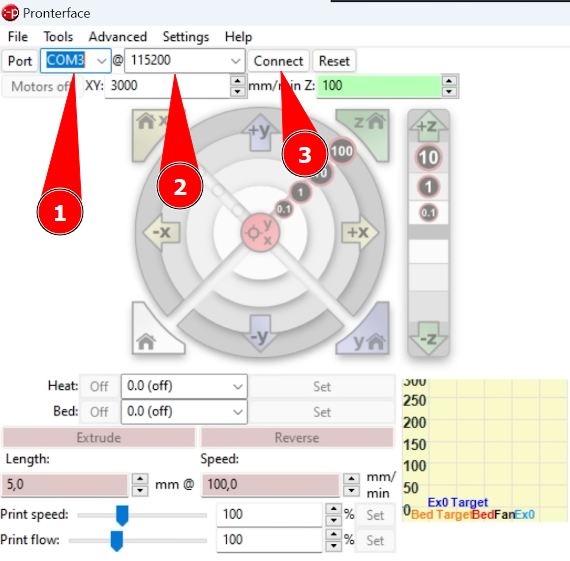The image size is (570, 561).
Task: Click the Print flow slider handle
Action: [x=117, y=541]
